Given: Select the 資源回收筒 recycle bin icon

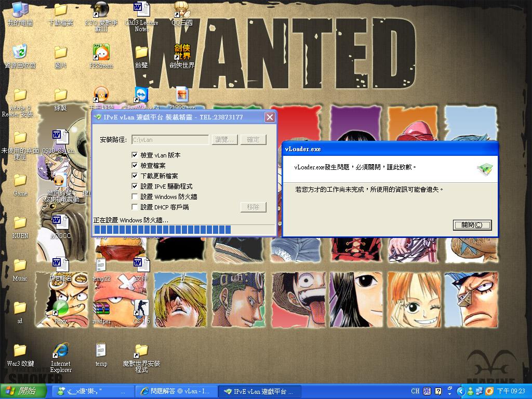Looking at the screenshot, I should (20, 56).
